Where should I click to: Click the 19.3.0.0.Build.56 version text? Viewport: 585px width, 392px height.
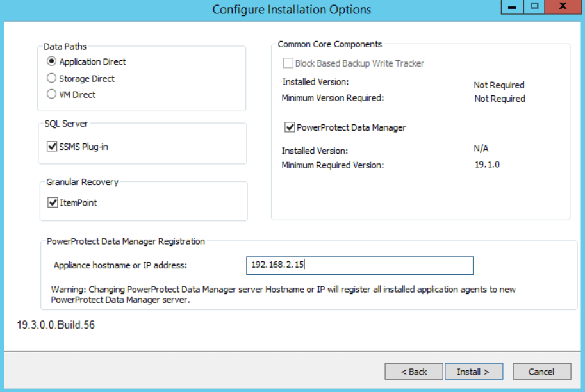click(x=56, y=325)
